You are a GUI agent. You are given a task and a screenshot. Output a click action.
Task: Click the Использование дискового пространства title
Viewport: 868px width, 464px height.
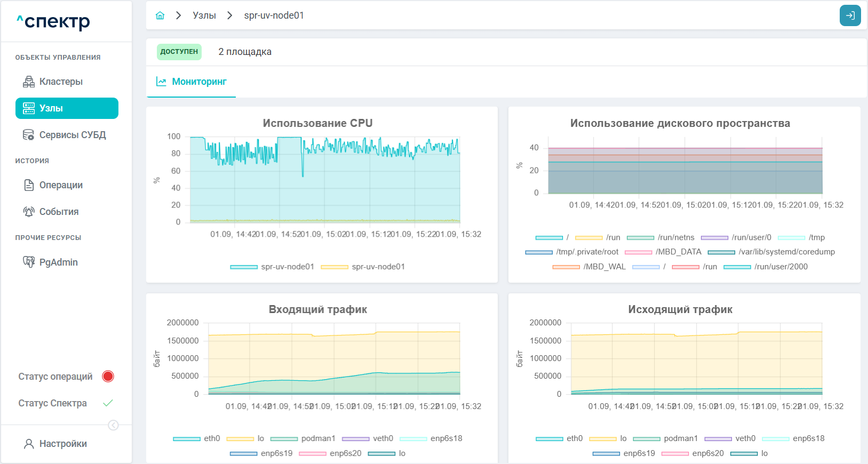point(680,123)
